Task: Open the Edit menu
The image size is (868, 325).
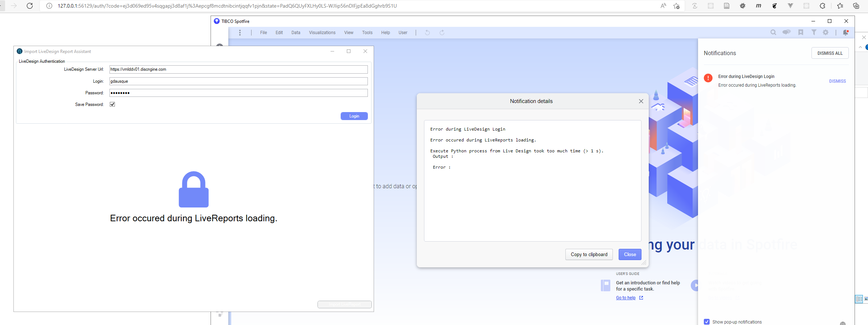Action: tap(279, 33)
